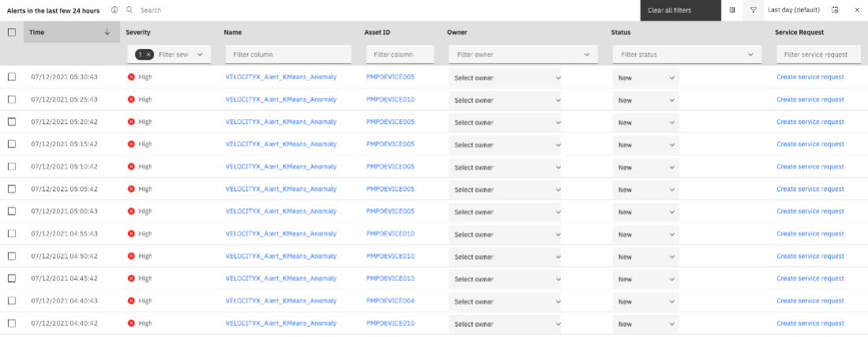Click the Status column header
The height and width of the screenshot is (337, 868).
coord(620,32)
